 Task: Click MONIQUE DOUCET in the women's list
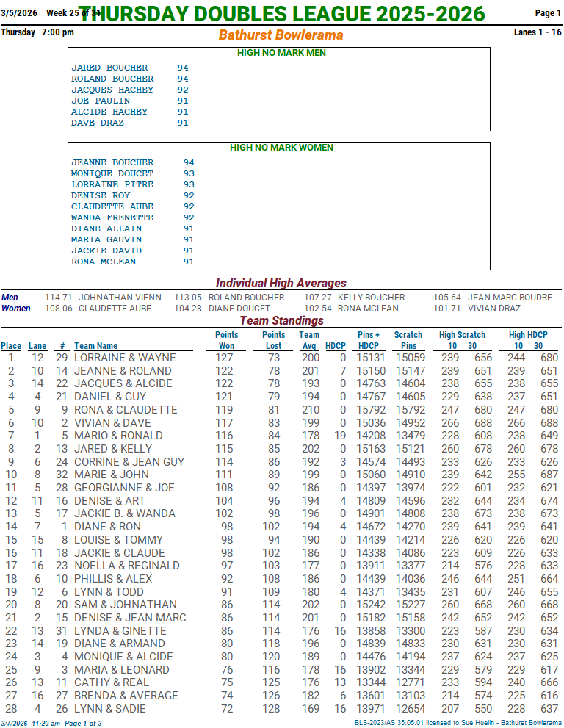112,174
